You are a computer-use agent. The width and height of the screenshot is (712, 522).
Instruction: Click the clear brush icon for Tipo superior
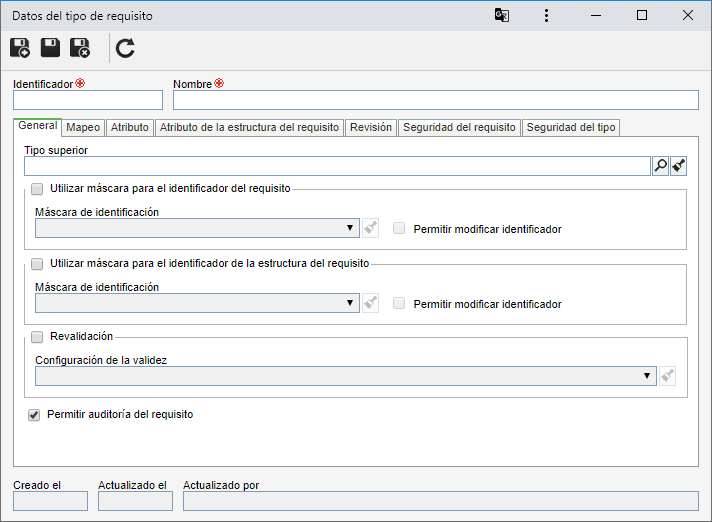(678, 166)
